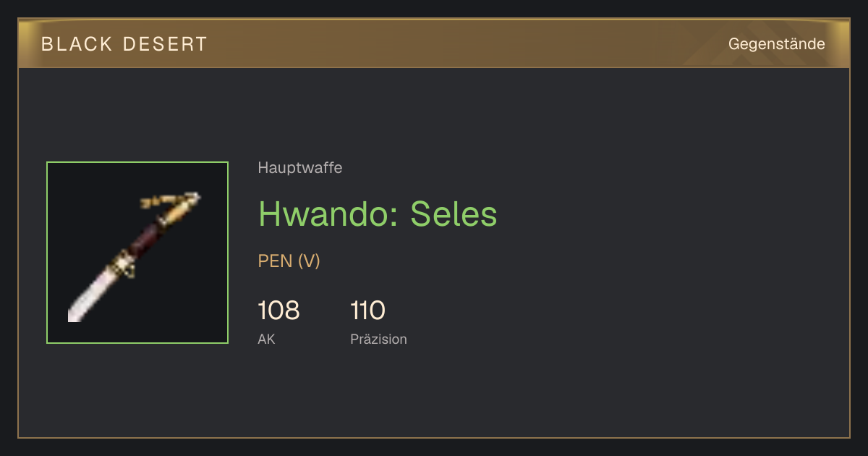Click the PEN (V) enhancement level
Screen dimensions: 868x456
click(x=289, y=261)
